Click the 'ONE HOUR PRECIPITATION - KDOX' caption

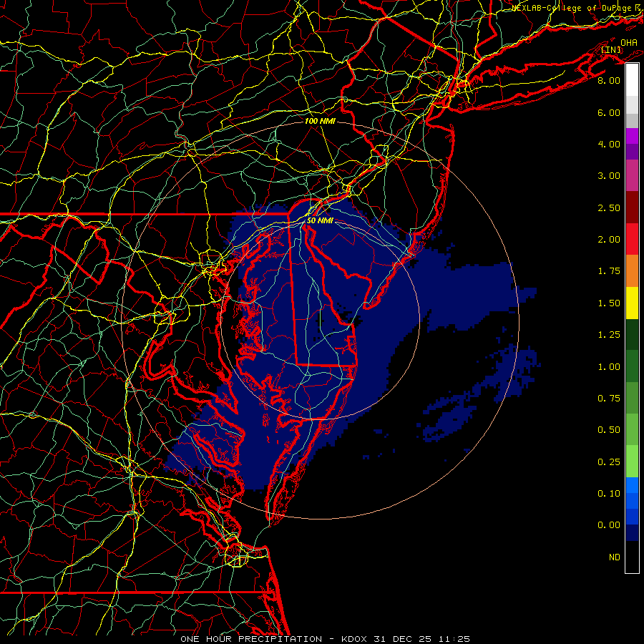pos(275,639)
